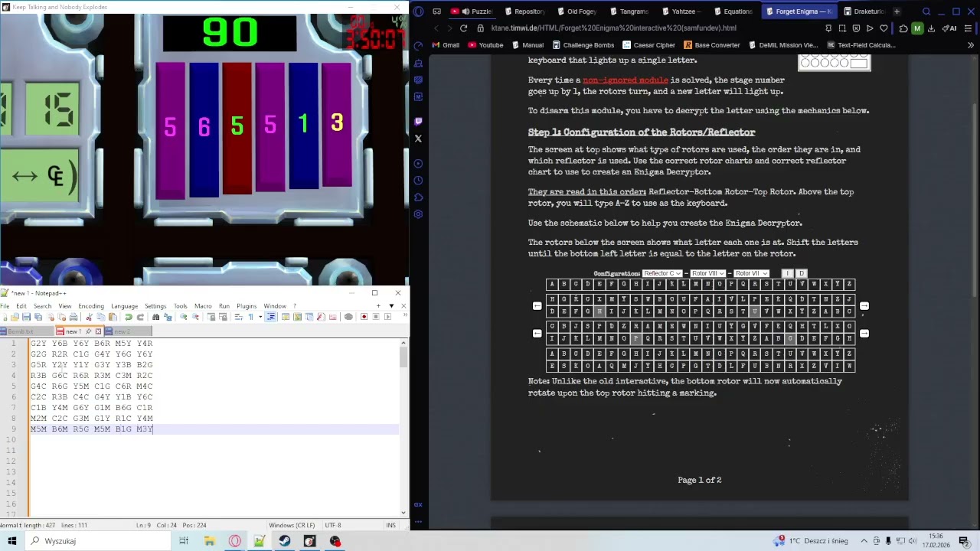Toggle the pin on the new 1 tab
Image resolution: width=980 pixels, height=551 pixels.
coord(88,331)
